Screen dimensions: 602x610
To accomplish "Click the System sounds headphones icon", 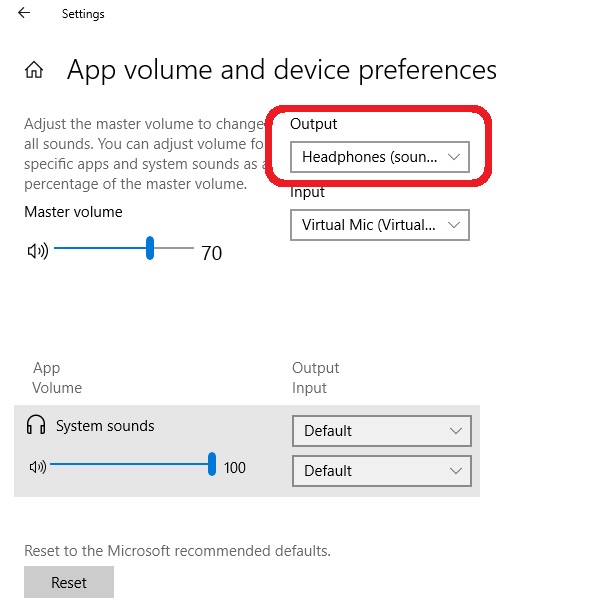I will point(36,424).
